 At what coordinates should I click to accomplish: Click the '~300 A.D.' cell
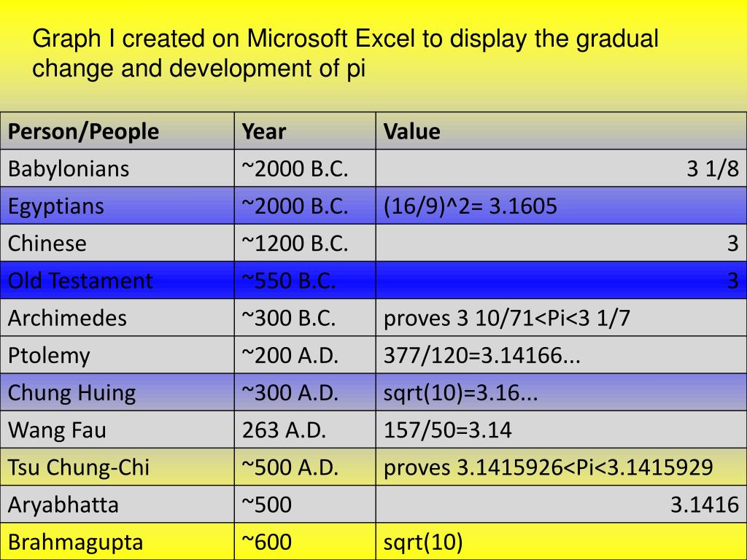[x=305, y=392]
